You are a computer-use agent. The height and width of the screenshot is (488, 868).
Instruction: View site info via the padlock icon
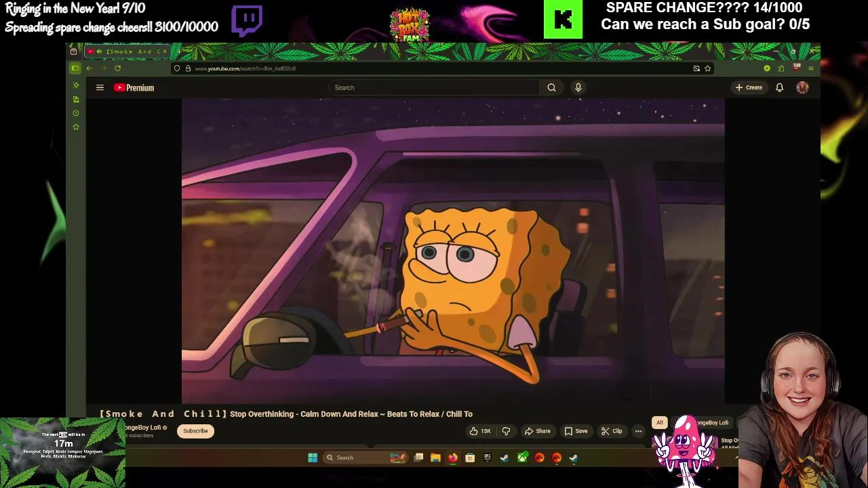click(188, 68)
